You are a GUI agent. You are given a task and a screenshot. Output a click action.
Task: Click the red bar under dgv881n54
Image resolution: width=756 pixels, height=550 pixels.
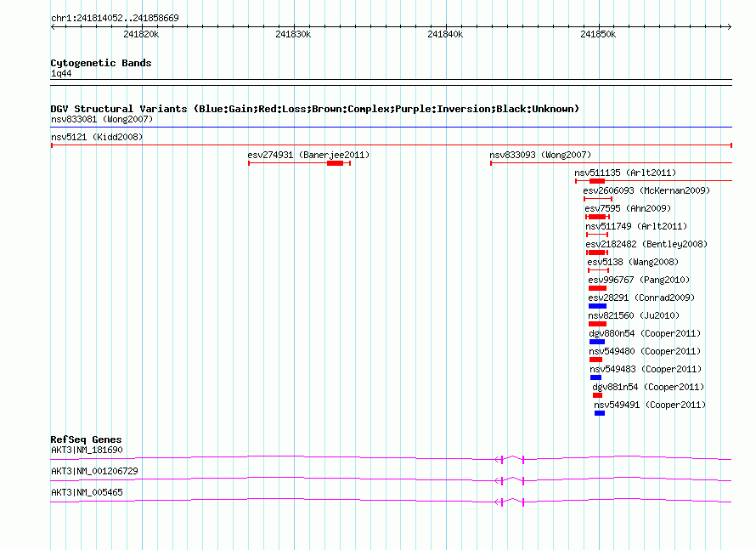[x=597, y=395]
